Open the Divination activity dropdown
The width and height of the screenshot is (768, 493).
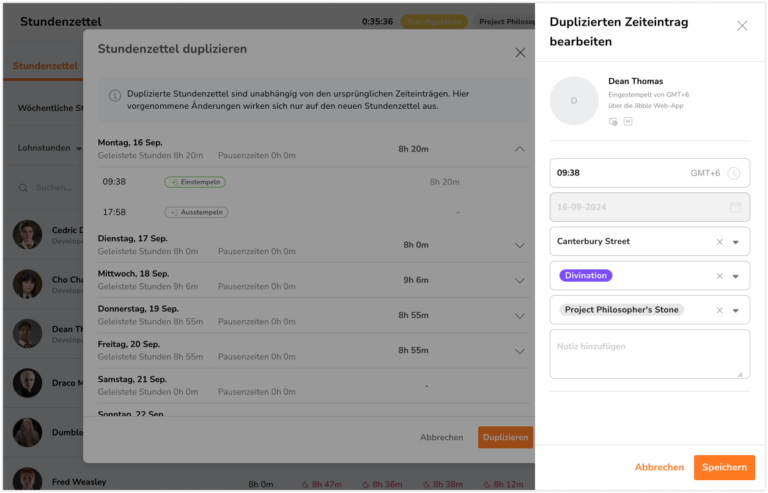[736, 276]
